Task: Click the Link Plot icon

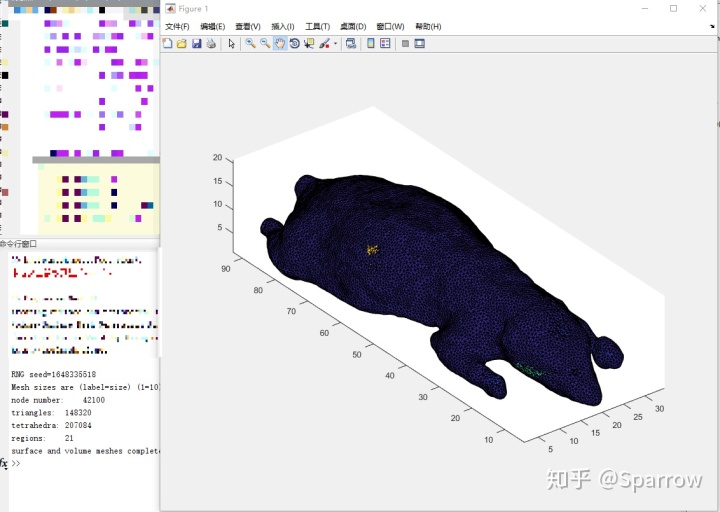Action: coord(351,44)
